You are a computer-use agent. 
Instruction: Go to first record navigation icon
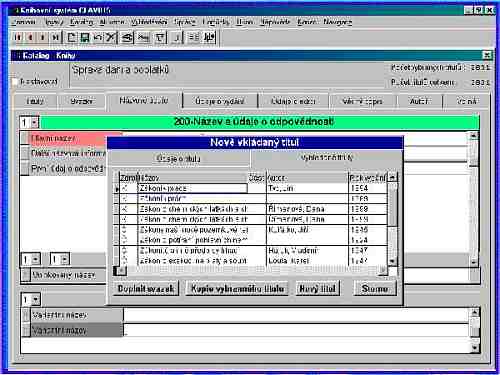17,37
